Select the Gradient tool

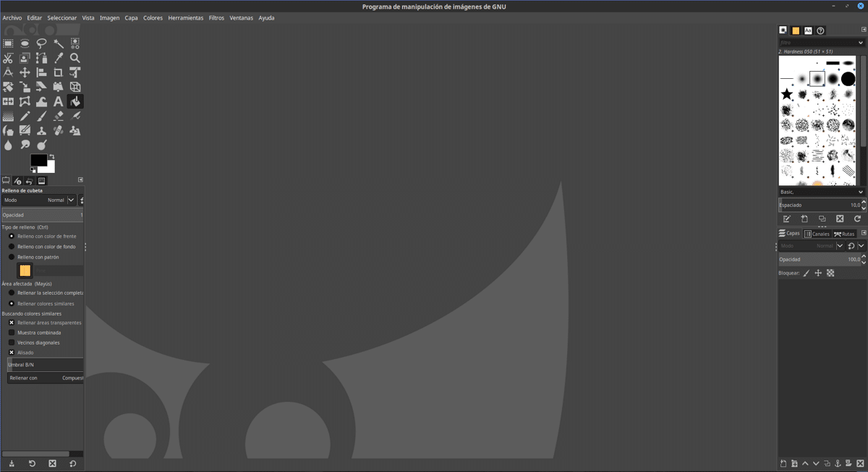coord(8,116)
